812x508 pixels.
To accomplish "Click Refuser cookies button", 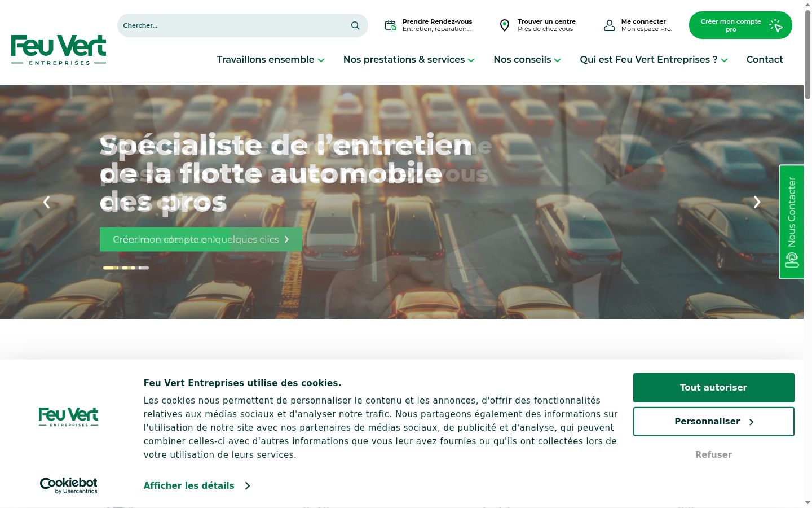I will tap(713, 454).
